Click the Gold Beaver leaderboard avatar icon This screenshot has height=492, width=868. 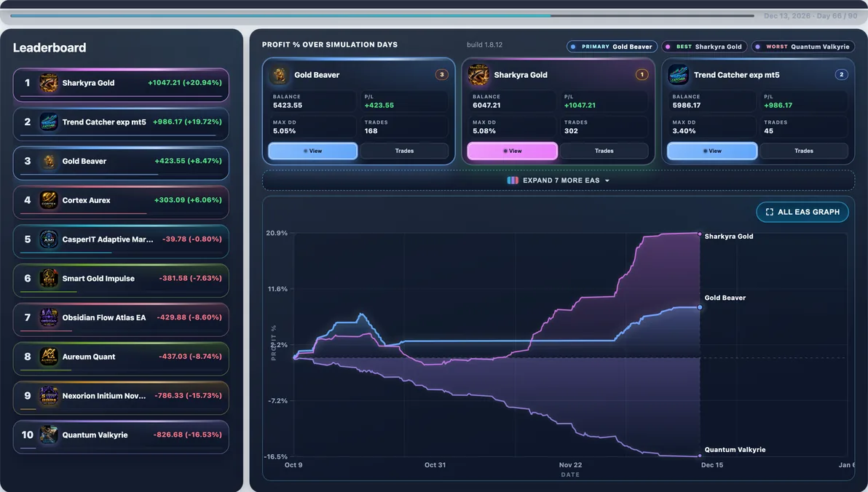49,161
